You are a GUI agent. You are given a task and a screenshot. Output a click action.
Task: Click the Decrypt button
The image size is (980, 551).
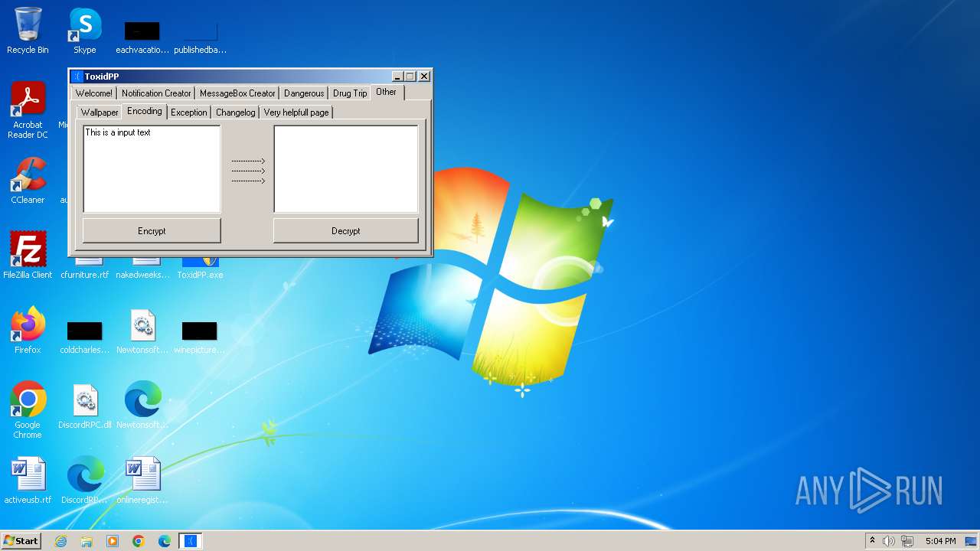(346, 230)
